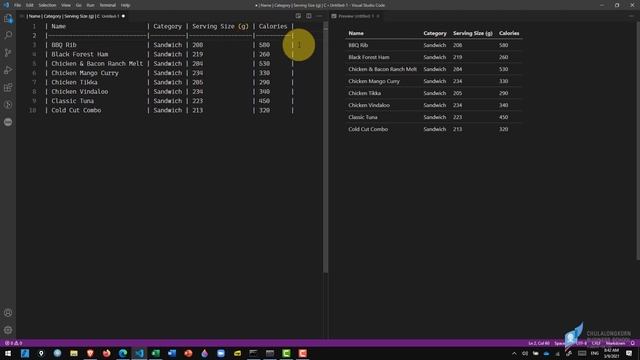Change the UTF-8 encoding in status bar
The width and height of the screenshot is (640, 360).
click(581, 343)
